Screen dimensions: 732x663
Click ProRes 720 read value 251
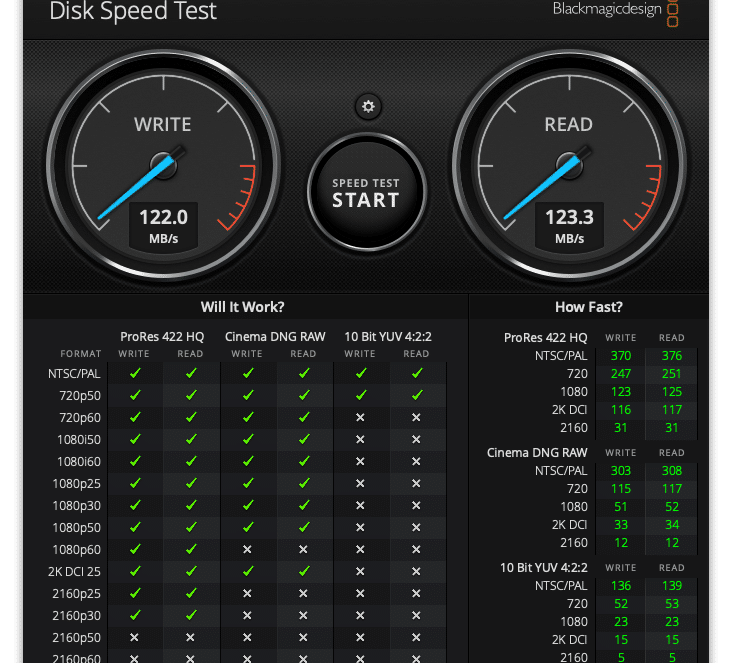pos(672,374)
